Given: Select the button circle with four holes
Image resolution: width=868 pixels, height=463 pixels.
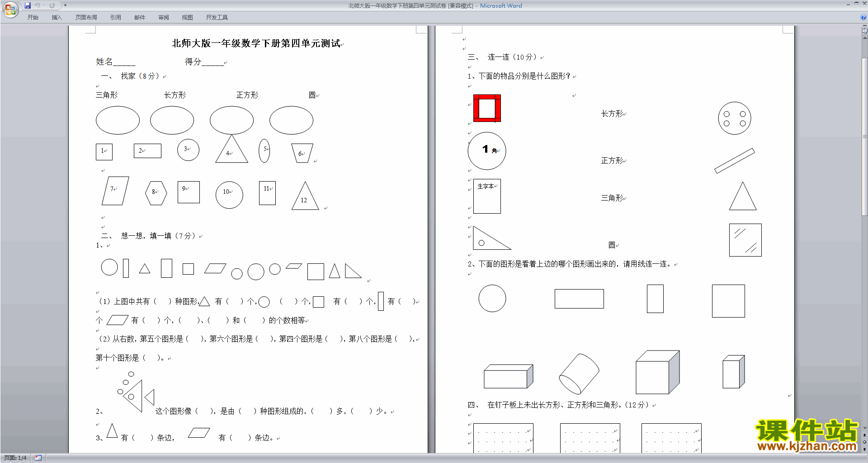Looking at the screenshot, I should (x=735, y=118).
